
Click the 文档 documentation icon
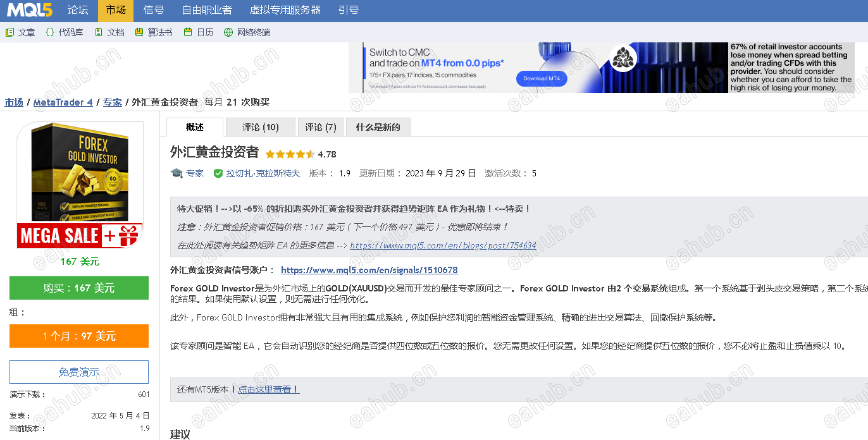click(x=99, y=32)
